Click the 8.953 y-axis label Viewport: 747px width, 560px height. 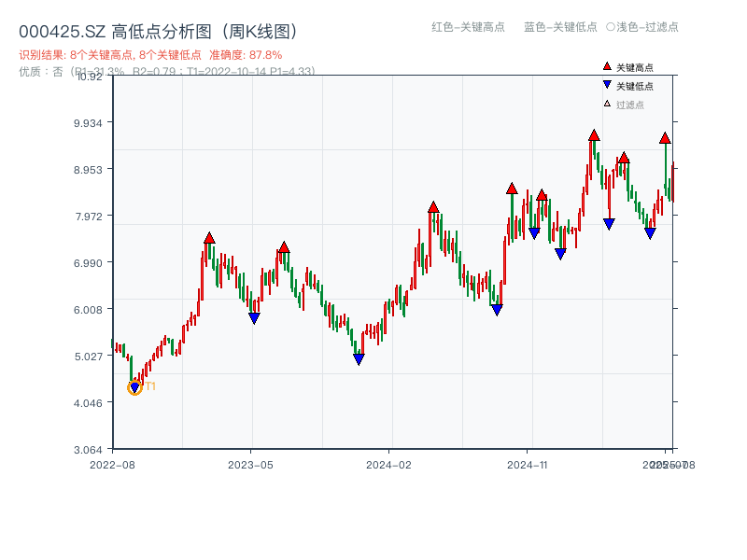point(88,170)
